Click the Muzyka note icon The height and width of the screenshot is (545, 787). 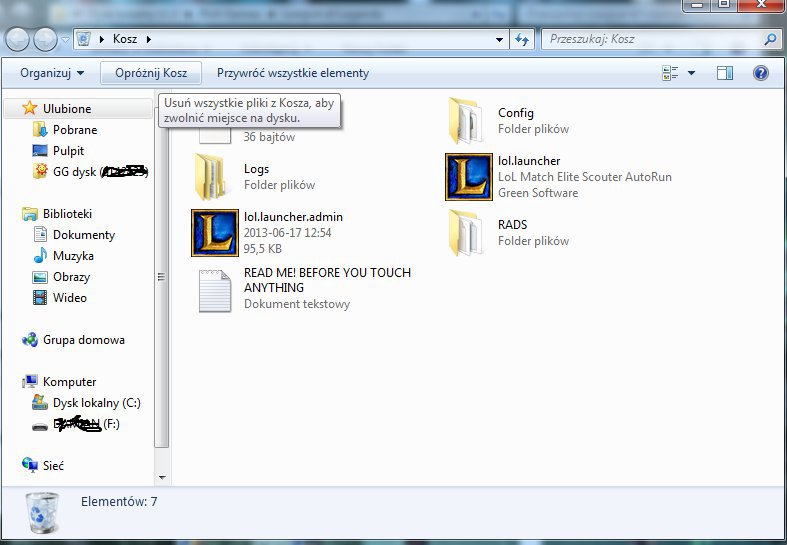click(x=40, y=255)
